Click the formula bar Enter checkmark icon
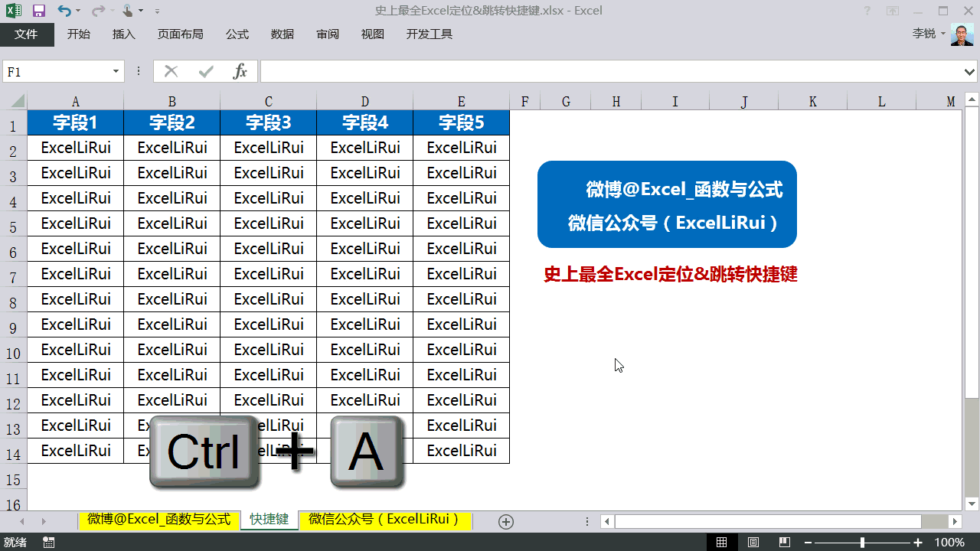 [206, 71]
